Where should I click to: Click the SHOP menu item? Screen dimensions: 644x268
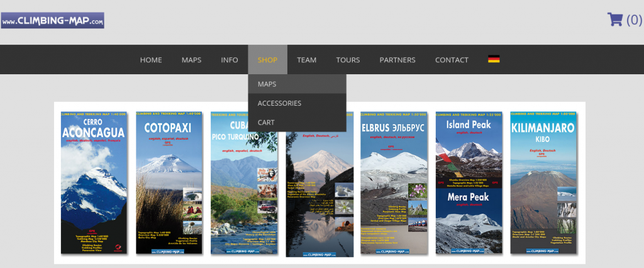tap(267, 60)
